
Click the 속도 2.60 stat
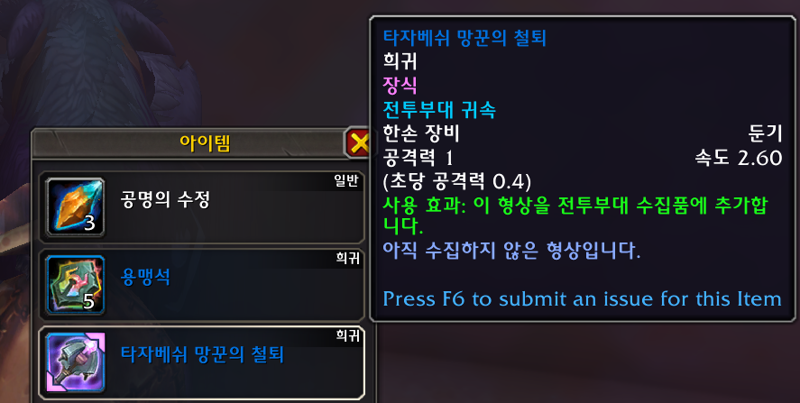[738, 158]
